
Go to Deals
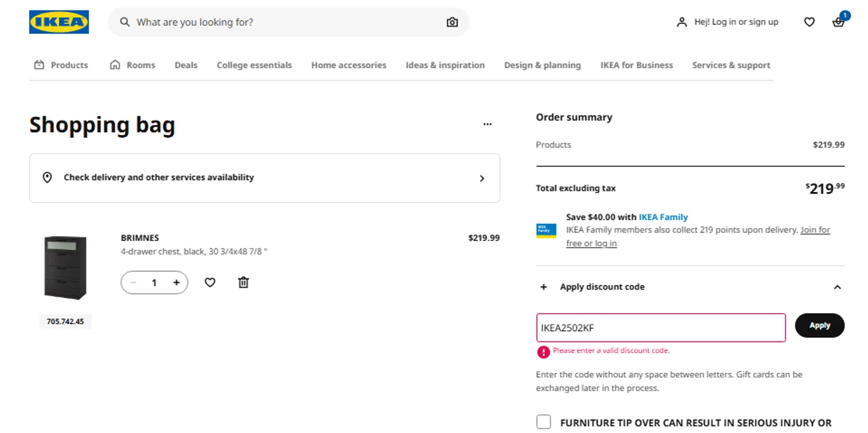(186, 65)
